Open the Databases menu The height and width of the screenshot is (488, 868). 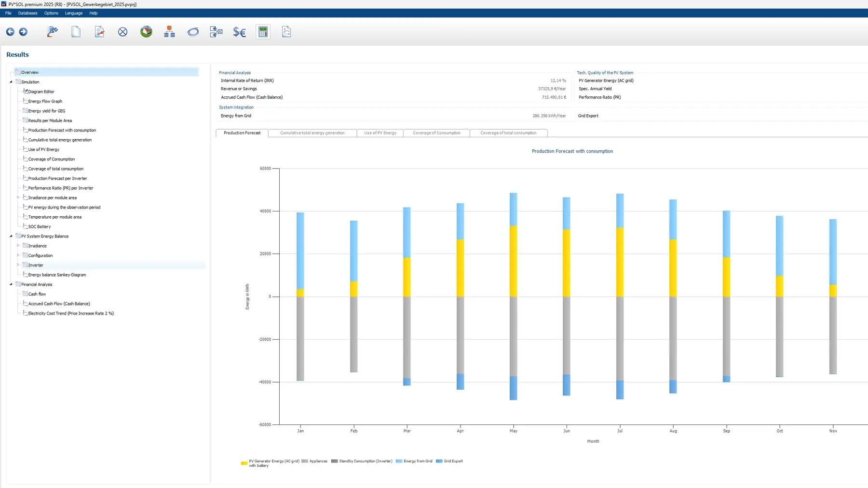(27, 13)
